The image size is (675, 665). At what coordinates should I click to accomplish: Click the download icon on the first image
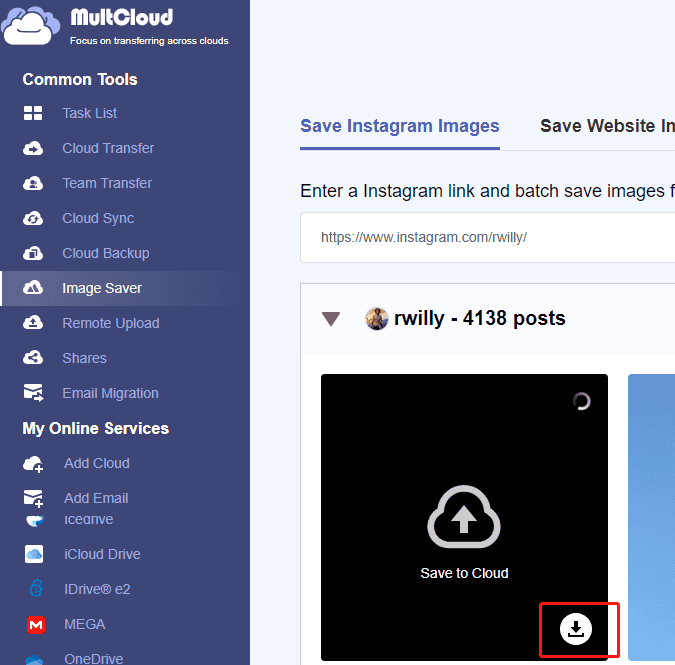click(576, 629)
